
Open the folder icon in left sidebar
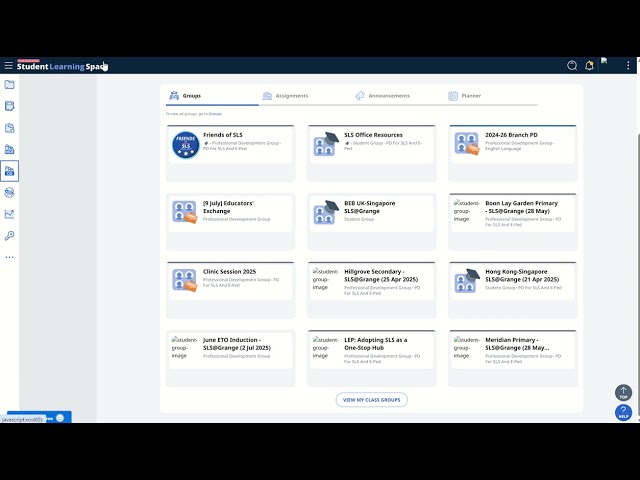pyautogui.click(x=9, y=84)
